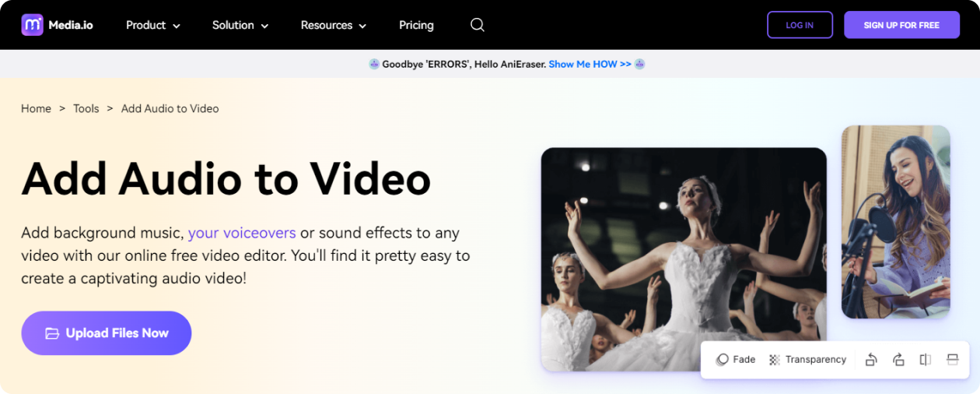
Task: Click the rotate left icon
Action: (871, 360)
